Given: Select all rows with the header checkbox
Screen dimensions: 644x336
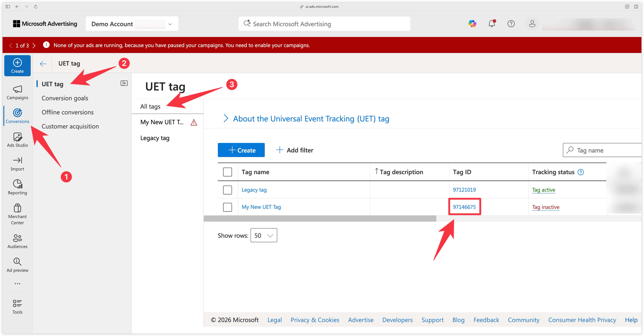Looking at the screenshot, I should point(227,172).
